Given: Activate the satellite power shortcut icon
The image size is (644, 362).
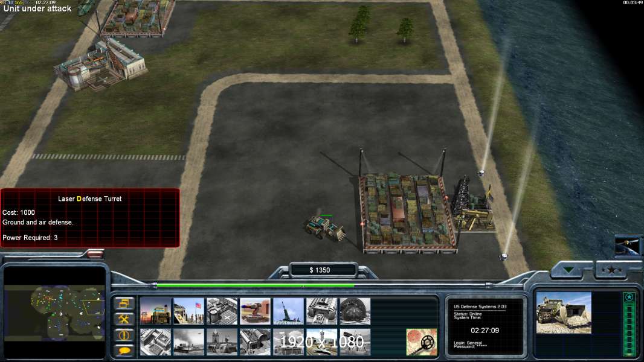Looking at the screenshot, I should (x=626, y=246).
